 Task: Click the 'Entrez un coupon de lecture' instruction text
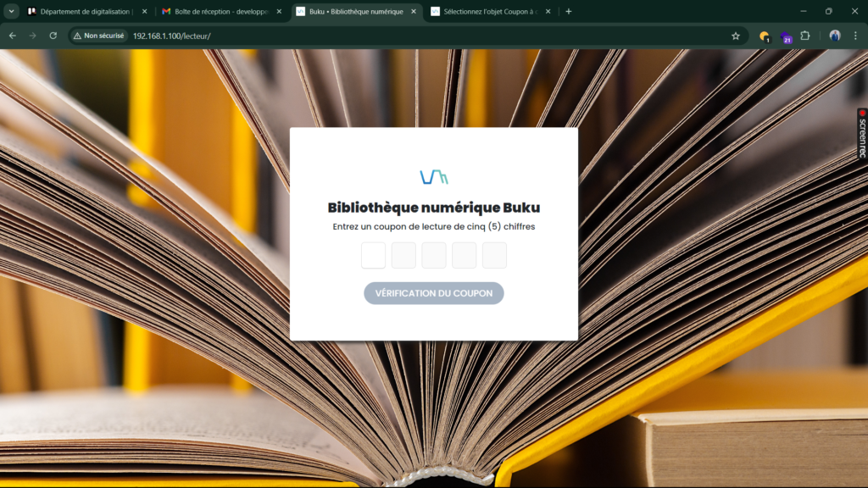[434, 226]
